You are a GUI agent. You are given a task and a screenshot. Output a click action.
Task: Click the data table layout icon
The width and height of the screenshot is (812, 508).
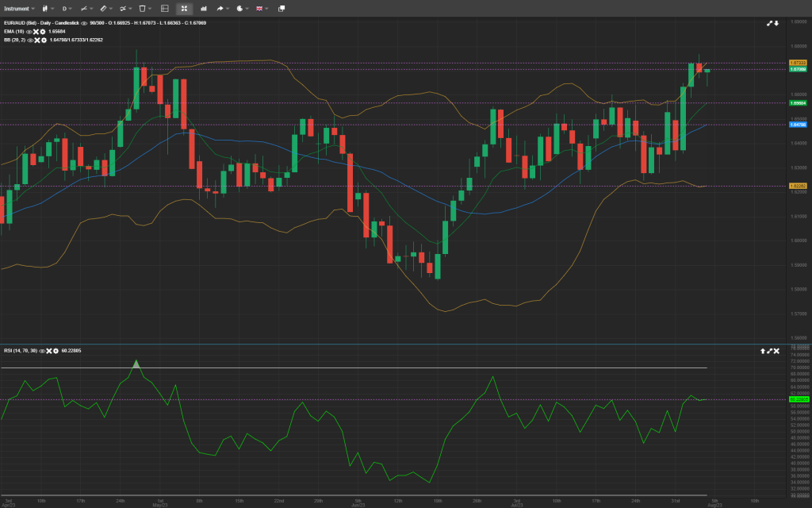click(x=164, y=8)
